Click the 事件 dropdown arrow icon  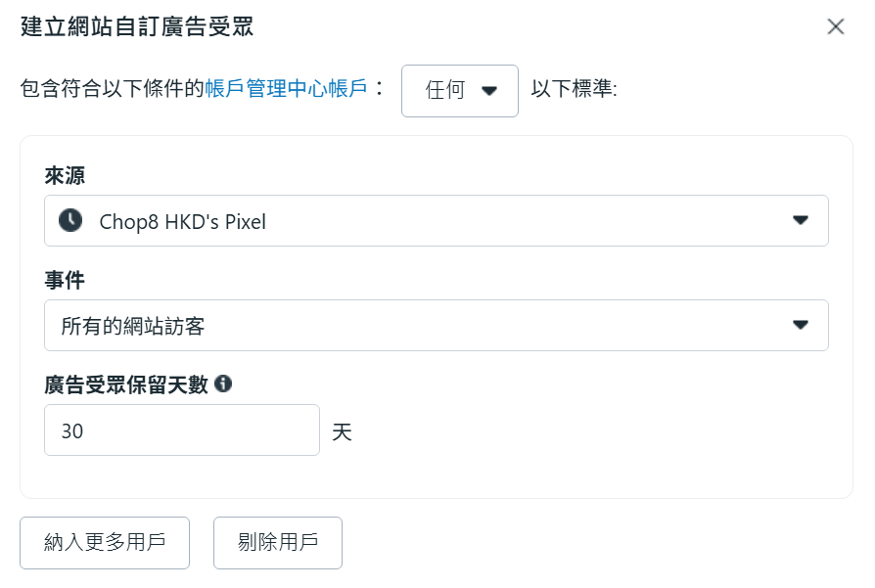pyautogui.click(x=801, y=326)
